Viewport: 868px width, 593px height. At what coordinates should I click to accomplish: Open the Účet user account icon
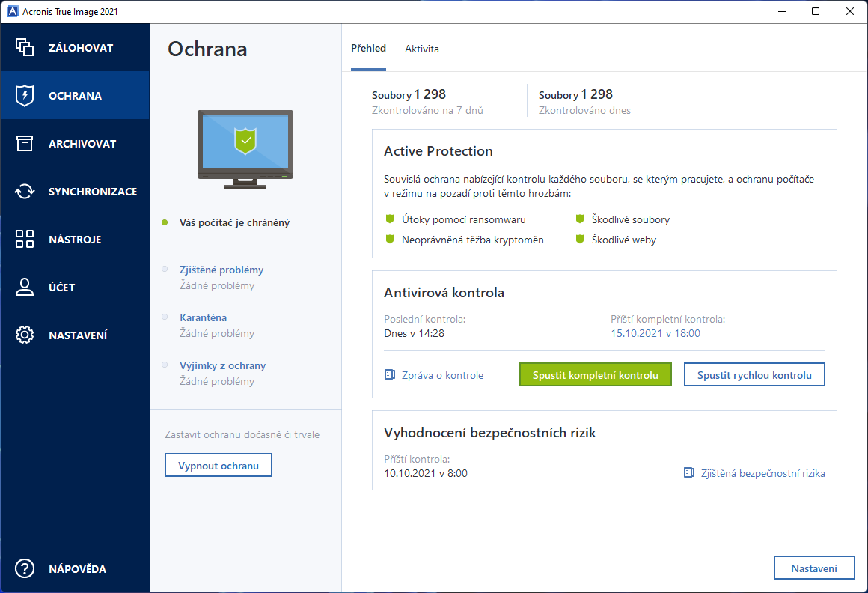point(25,287)
